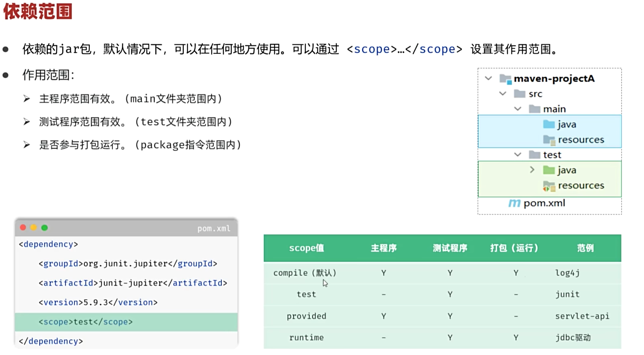Click the maven-projectA module folder icon

click(x=505, y=79)
